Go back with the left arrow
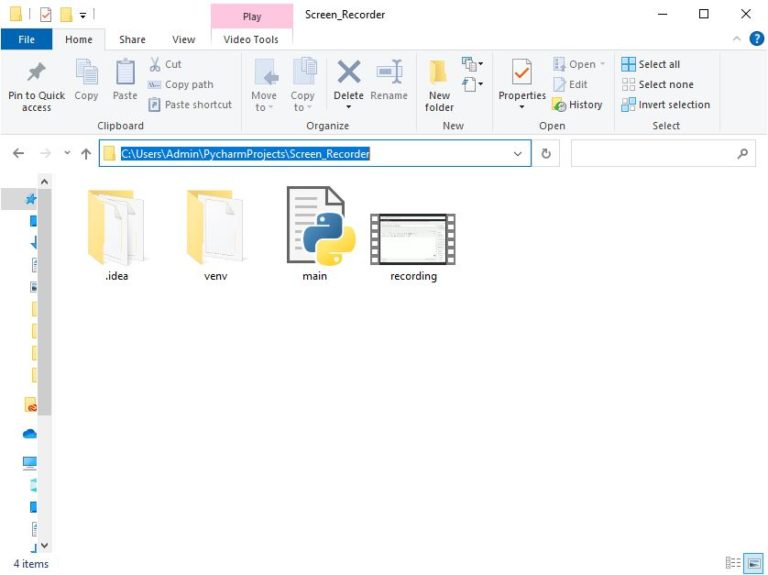 [x=19, y=153]
